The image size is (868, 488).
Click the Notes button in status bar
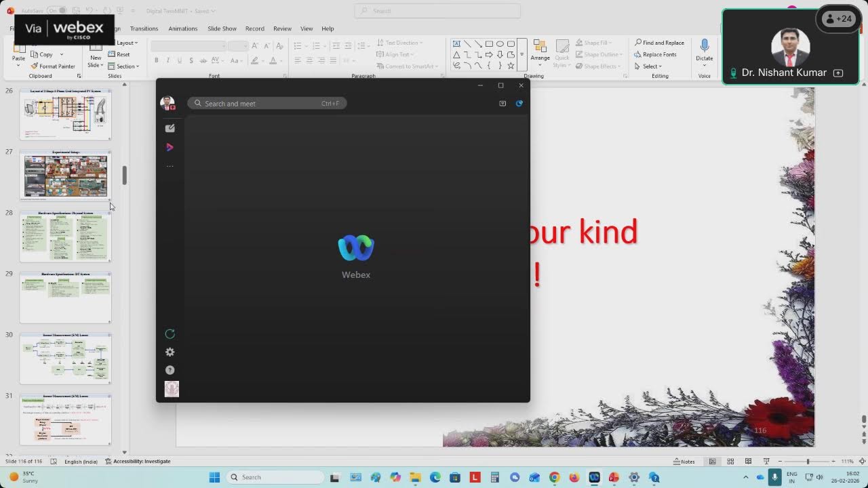(x=684, y=462)
